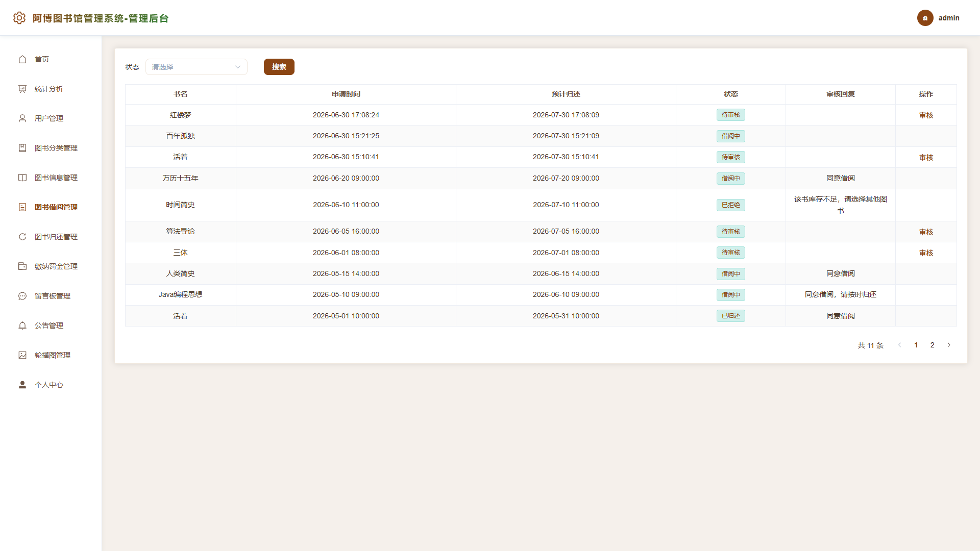Open the 首页 home icon
980x551 pixels.
pyautogui.click(x=22, y=59)
